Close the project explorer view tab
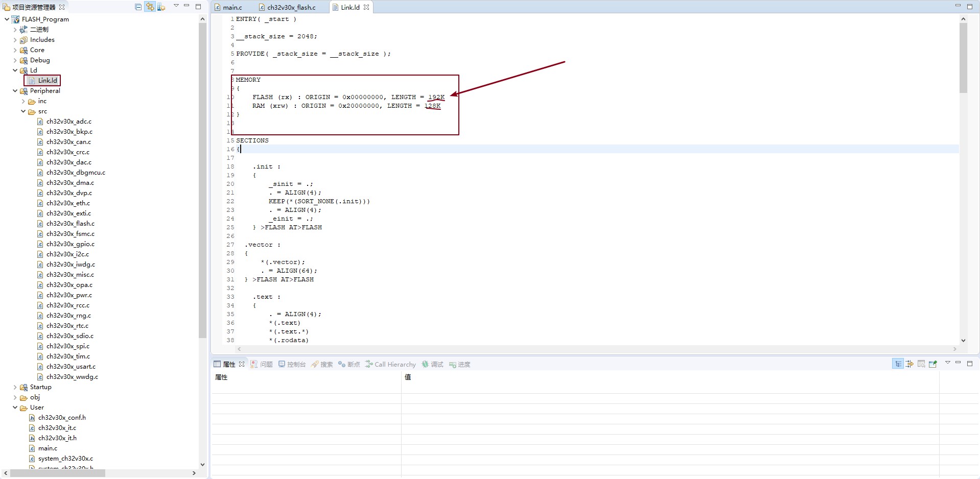 tap(62, 7)
